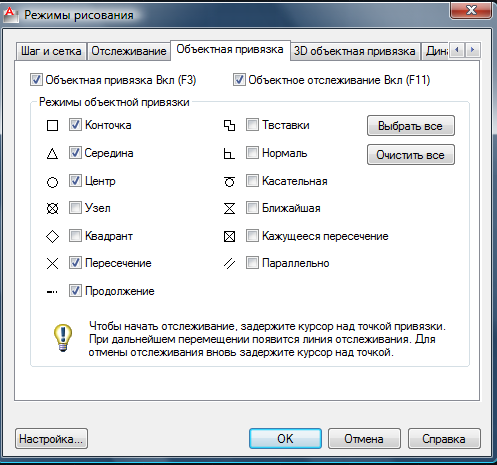
Task: Disable the Продолжение checkbox
Action: (75, 291)
